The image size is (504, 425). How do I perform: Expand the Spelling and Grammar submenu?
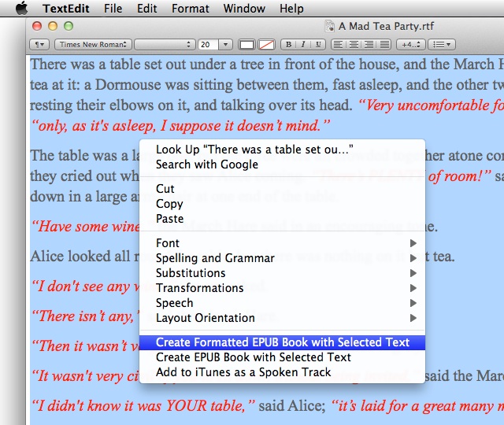point(282,258)
